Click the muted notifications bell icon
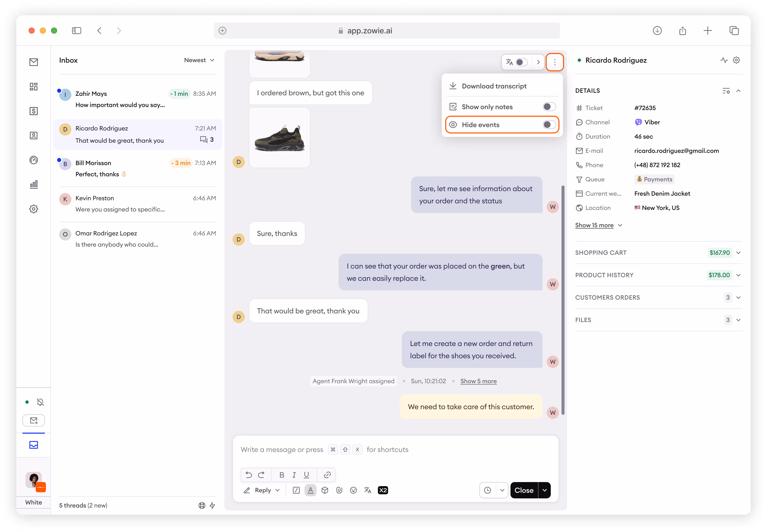Image resolution: width=767 pixels, height=532 pixels. click(40, 402)
